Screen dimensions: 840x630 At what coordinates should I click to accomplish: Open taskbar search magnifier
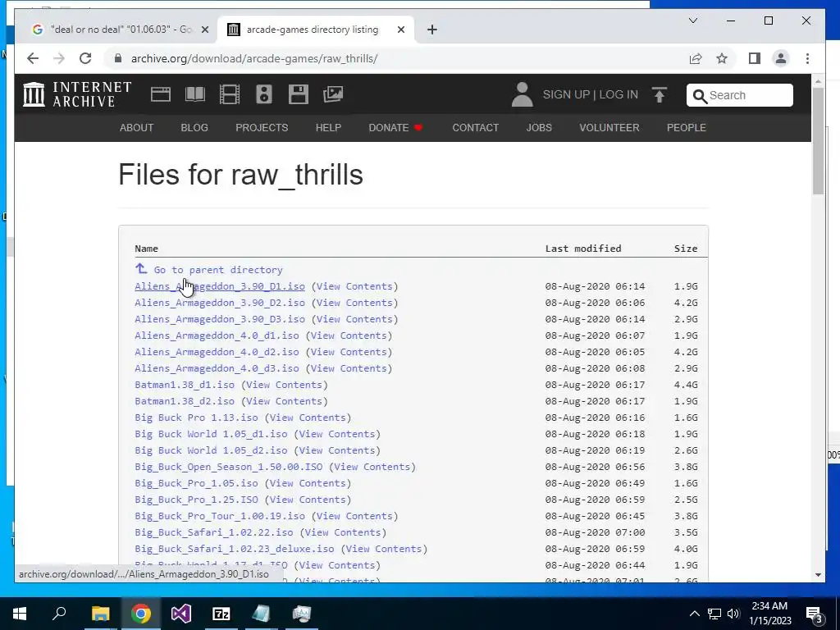click(59, 614)
